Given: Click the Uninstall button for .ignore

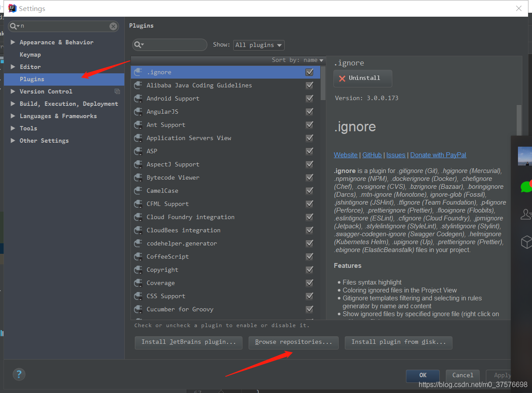Looking at the screenshot, I should (363, 78).
